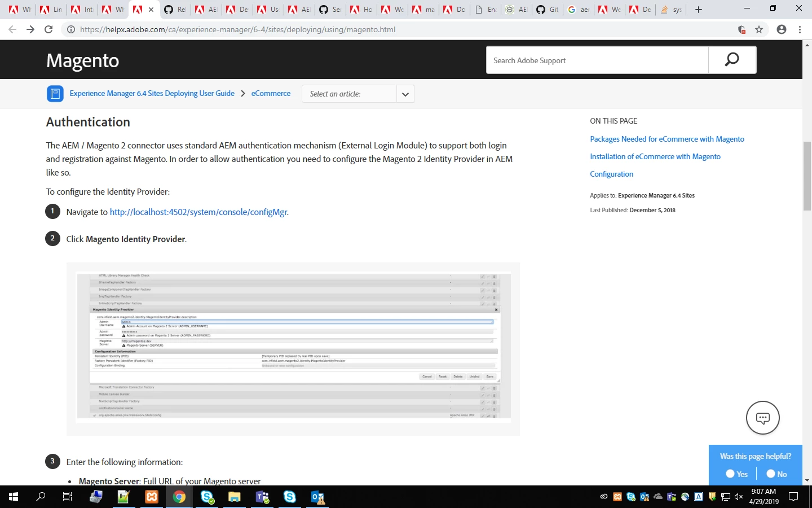Open Experience Manager 6.4 Sites Deploying User Guide
Image resolution: width=812 pixels, height=508 pixels.
click(152, 94)
